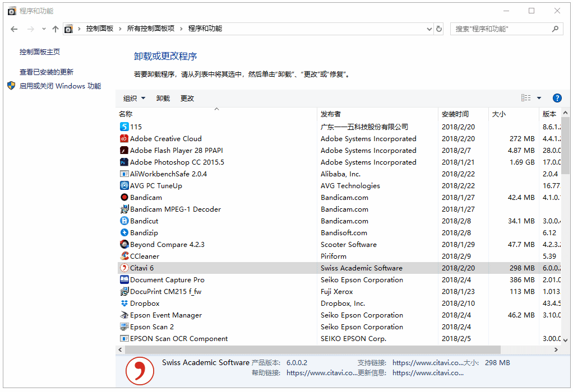Expand the view options dropdown arrow

539,98
